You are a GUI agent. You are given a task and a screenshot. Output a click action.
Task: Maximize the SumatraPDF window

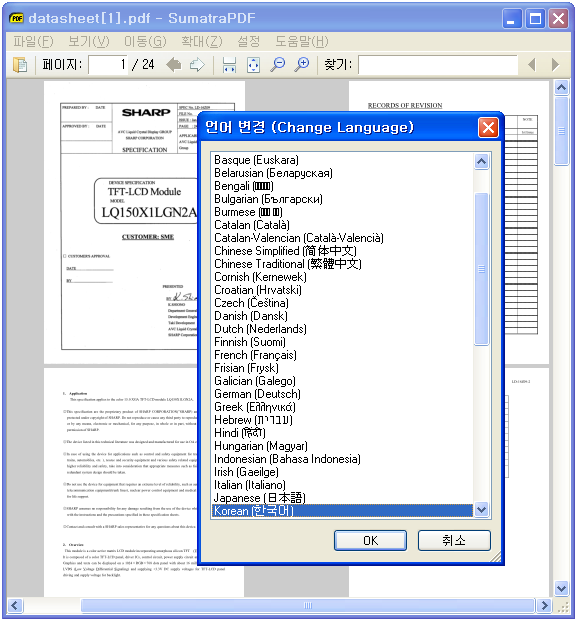[x=535, y=19]
